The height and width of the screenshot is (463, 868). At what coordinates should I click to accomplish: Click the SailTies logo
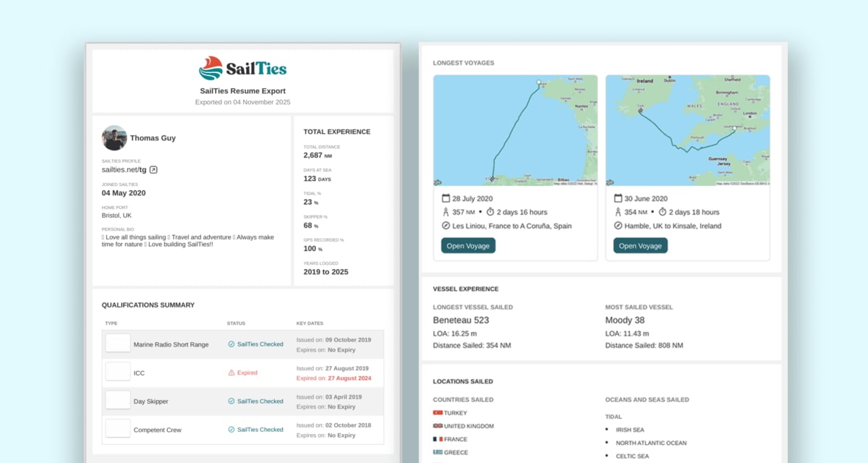point(242,69)
